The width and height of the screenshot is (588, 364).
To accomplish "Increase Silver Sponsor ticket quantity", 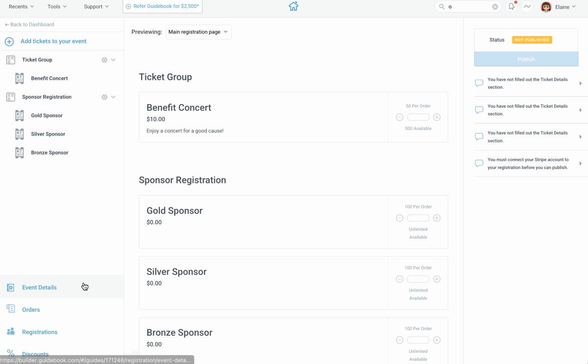I will point(437,279).
